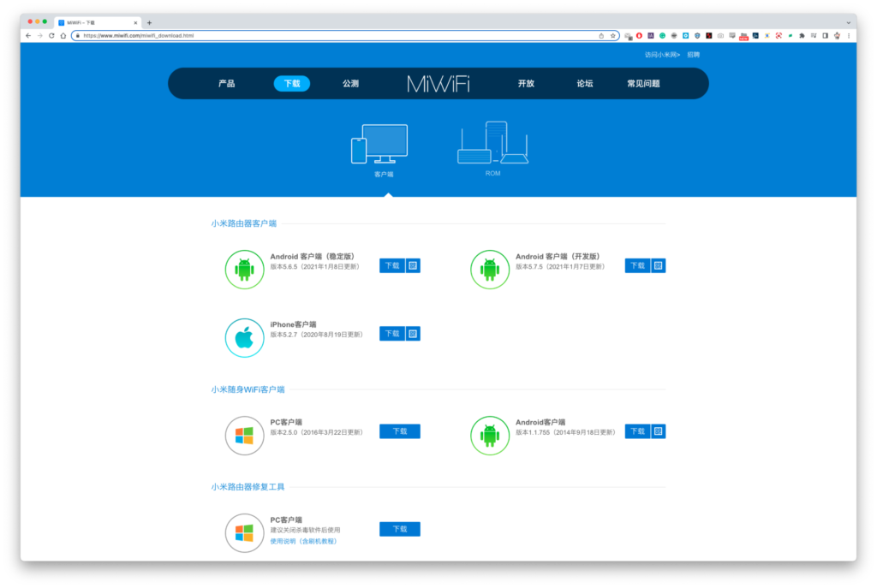Open the purple letter-A extension icon
This screenshot has width=877, height=588.
pos(651,36)
